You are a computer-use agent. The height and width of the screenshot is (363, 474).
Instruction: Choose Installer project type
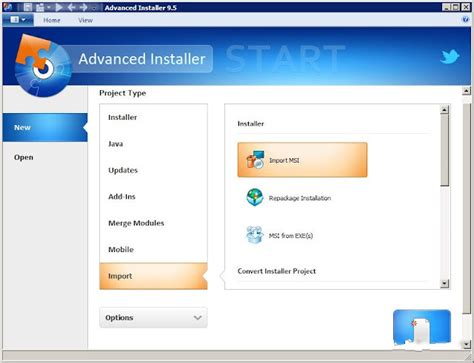[x=153, y=117]
